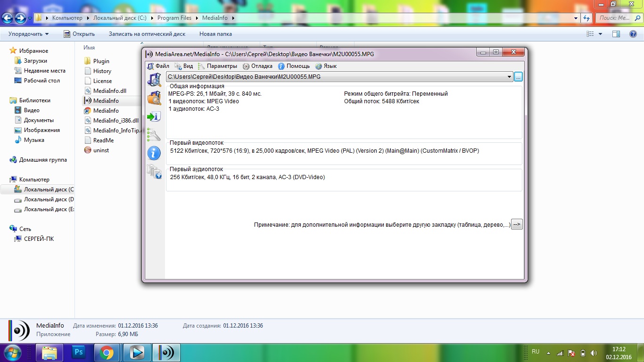Open the Параметры menu
The height and width of the screenshot is (362, 644).
[217, 66]
